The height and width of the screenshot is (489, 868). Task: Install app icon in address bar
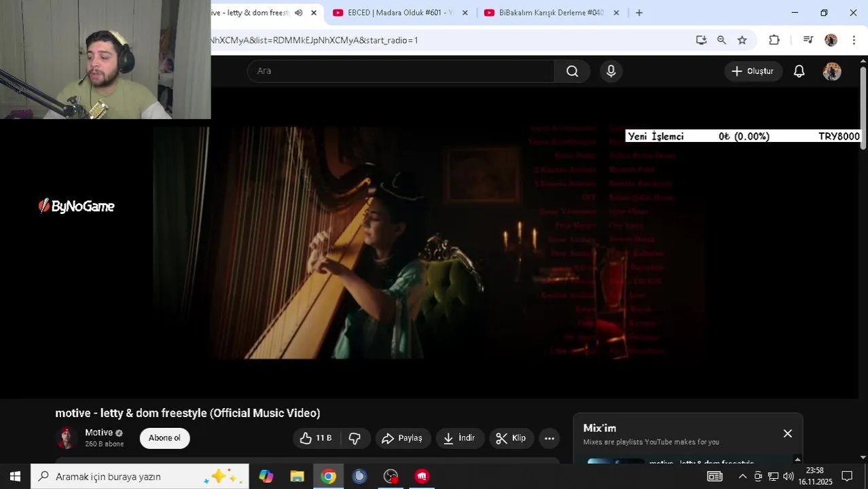tap(701, 40)
